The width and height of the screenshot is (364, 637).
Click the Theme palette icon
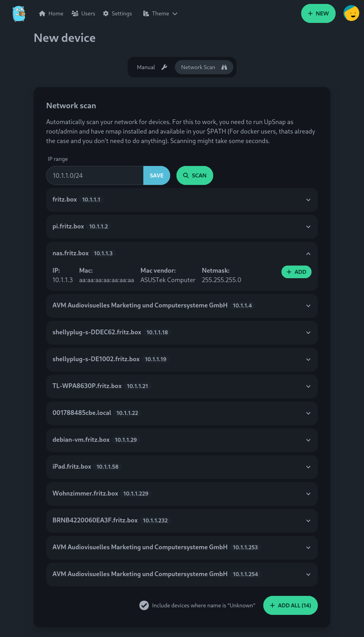click(146, 13)
